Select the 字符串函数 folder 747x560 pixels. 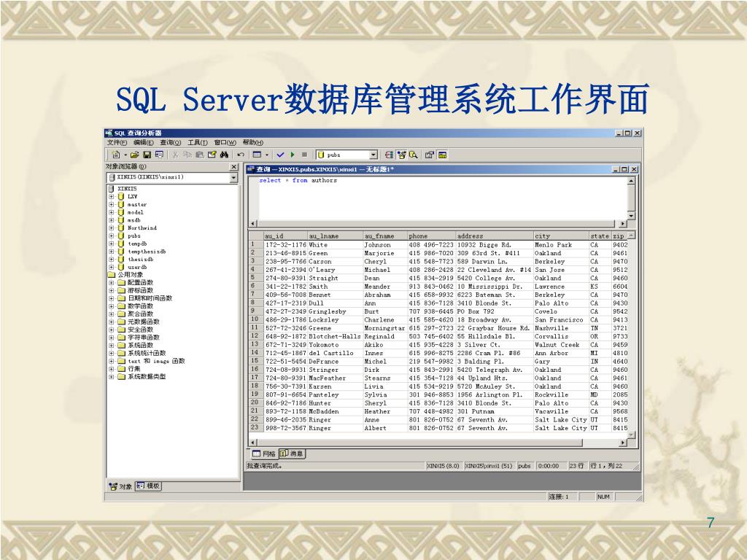pyautogui.click(x=144, y=337)
